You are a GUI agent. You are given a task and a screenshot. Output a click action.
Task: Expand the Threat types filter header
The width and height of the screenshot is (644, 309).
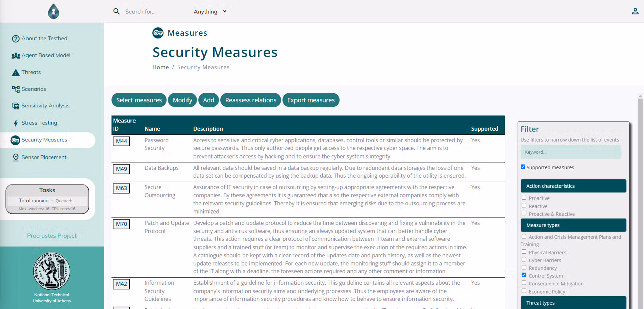point(573,303)
